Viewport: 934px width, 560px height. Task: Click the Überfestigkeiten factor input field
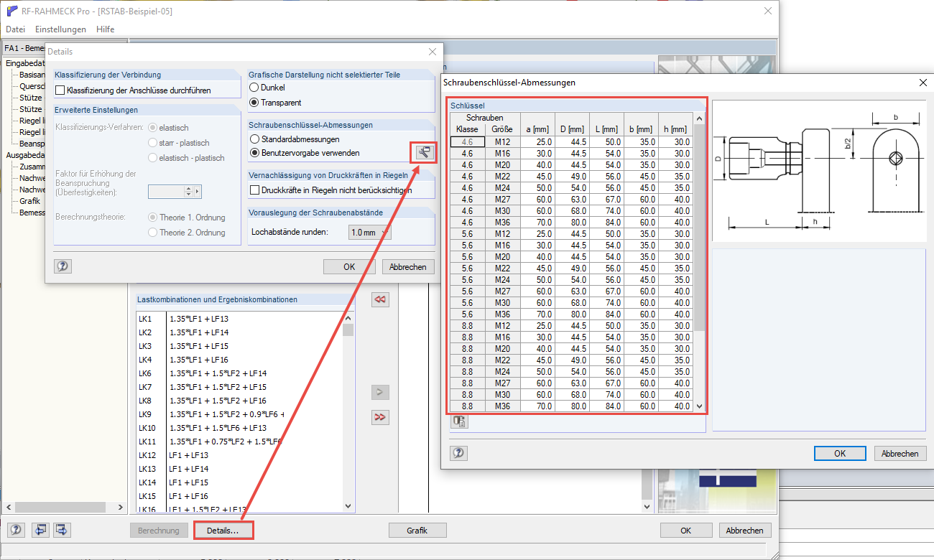click(166, 191)
